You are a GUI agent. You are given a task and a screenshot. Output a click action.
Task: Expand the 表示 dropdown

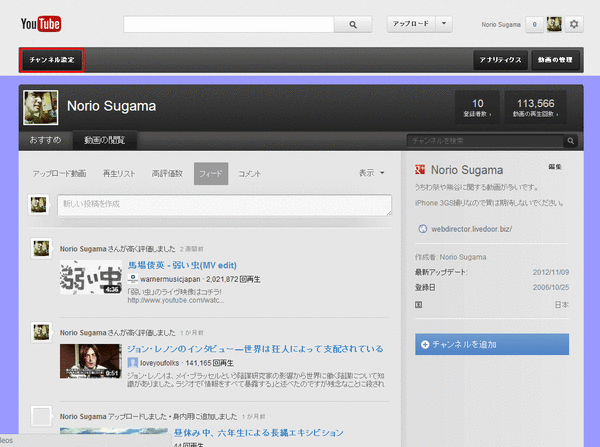point(372,173)
